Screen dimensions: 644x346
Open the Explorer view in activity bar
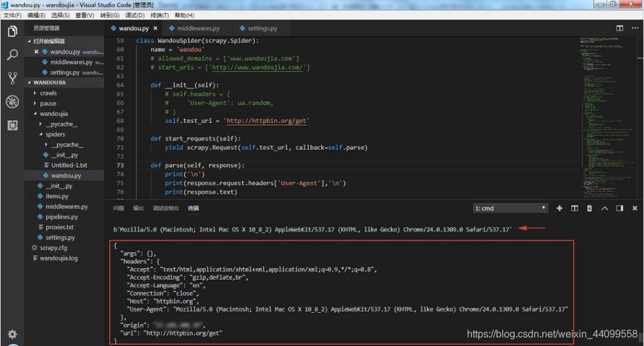(13, 31)
